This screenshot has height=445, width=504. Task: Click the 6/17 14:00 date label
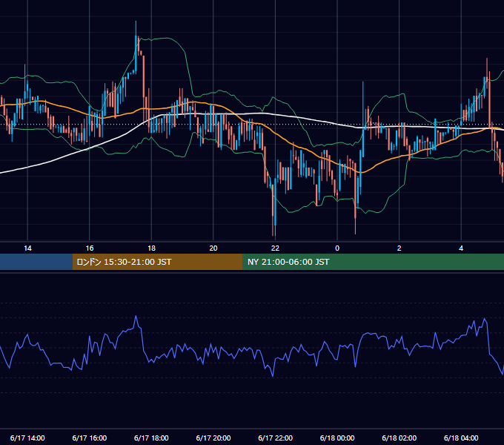(27, 438)
